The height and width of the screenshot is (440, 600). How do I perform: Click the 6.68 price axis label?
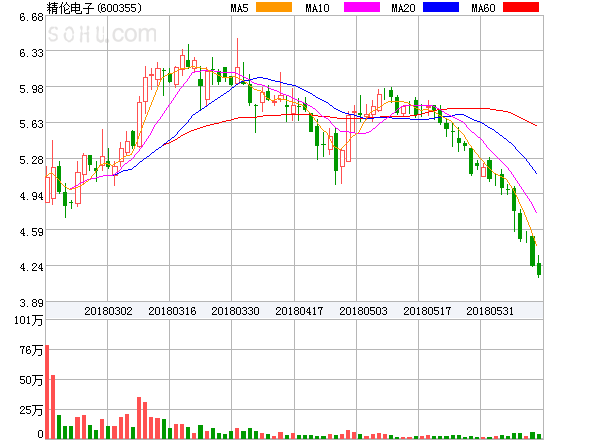pos(31,17)
